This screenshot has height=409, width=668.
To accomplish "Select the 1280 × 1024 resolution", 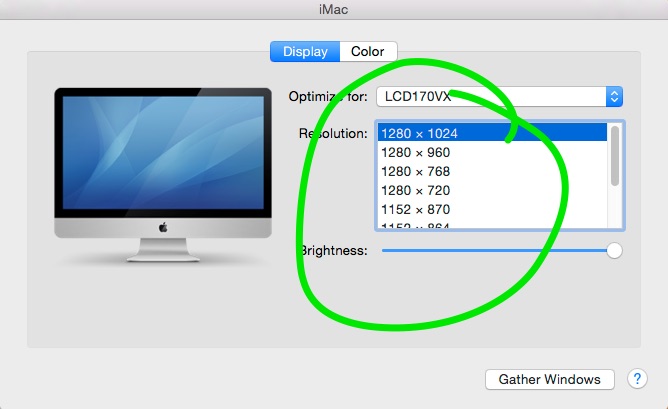I will [x=492, y=133].
